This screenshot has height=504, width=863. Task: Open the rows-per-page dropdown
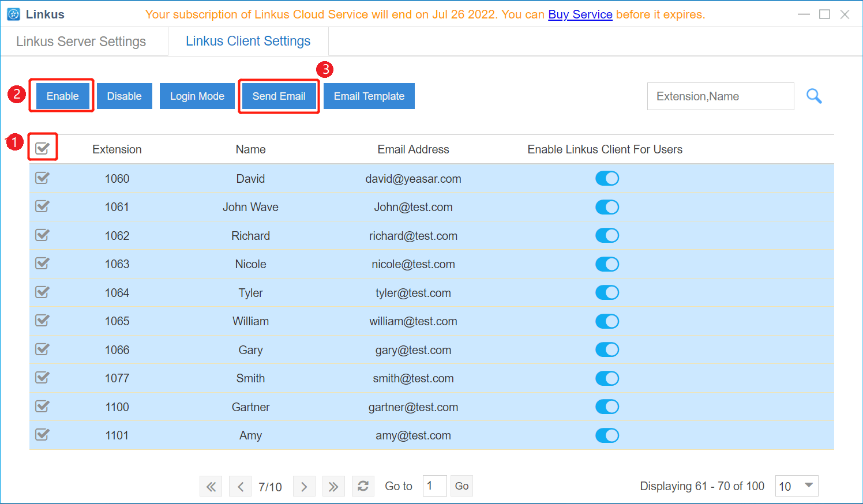797,486
